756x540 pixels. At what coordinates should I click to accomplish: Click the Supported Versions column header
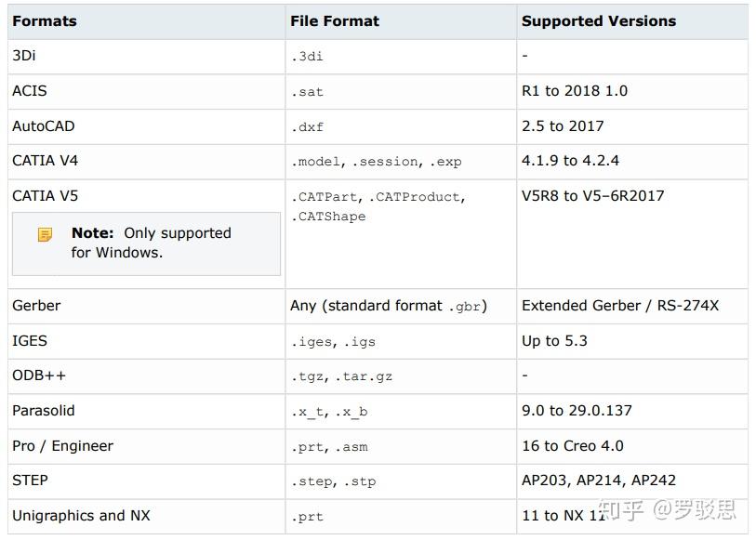tap(598, 20)
